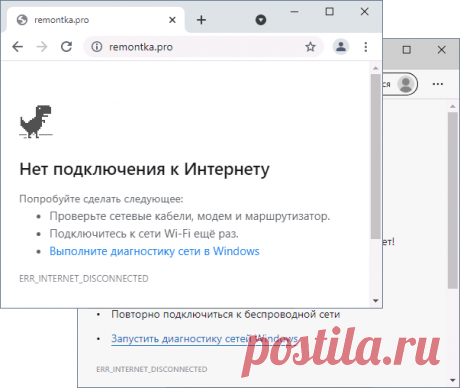Click the Edge window scrollbar thumb

452,200
